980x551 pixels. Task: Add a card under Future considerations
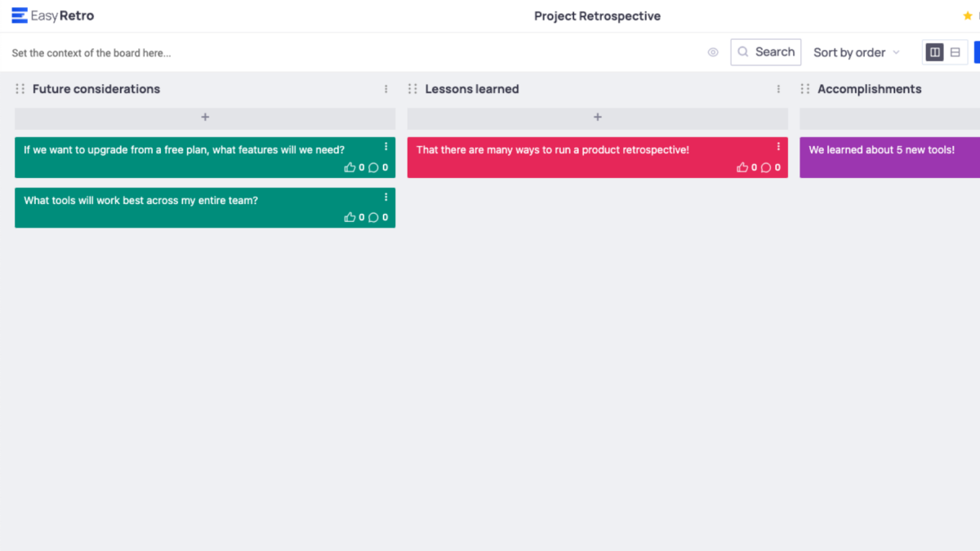tap(204, 117)
